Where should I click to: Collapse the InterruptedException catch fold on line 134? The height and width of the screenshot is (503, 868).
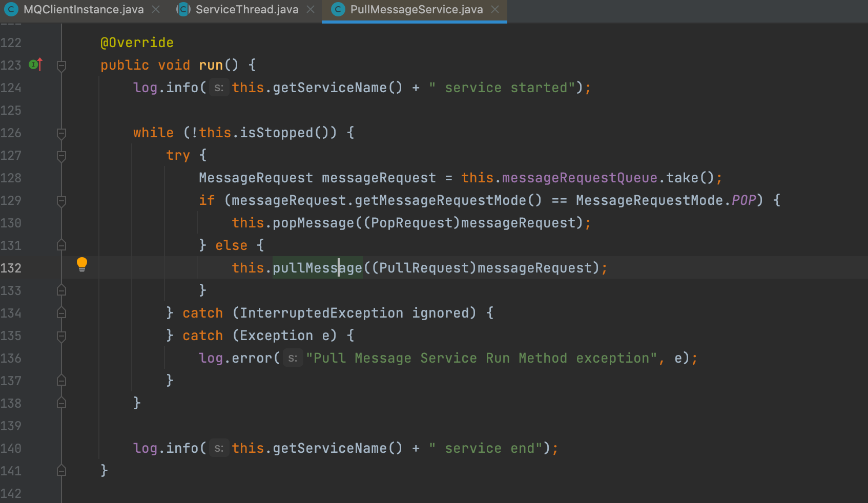pyautogui.click(x=61, y=313)
